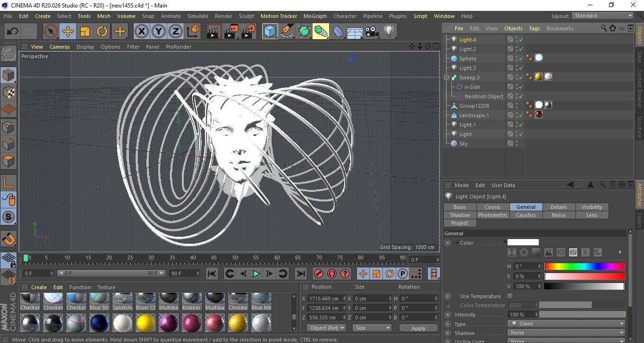This screenshot has width=644, height=343.
Task: Open the MoGraph menu
Action: (315, 16)
